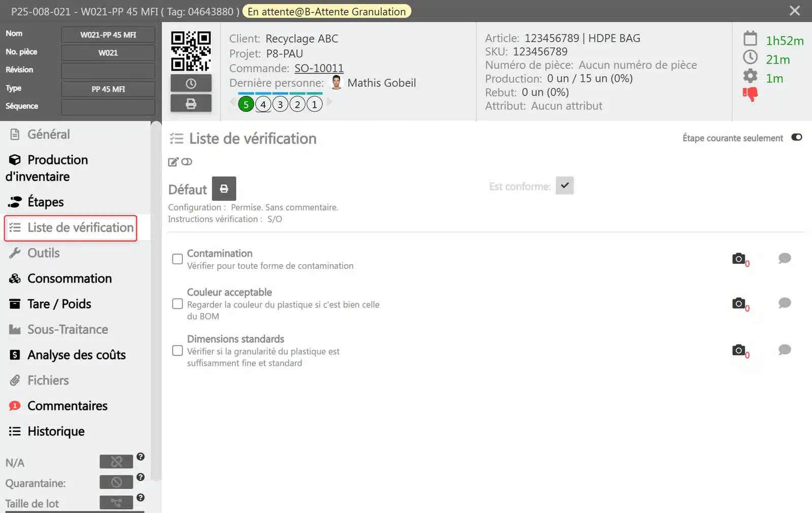Open the clock history button under QR code
The image size is (812, 513).
[191, 83]
